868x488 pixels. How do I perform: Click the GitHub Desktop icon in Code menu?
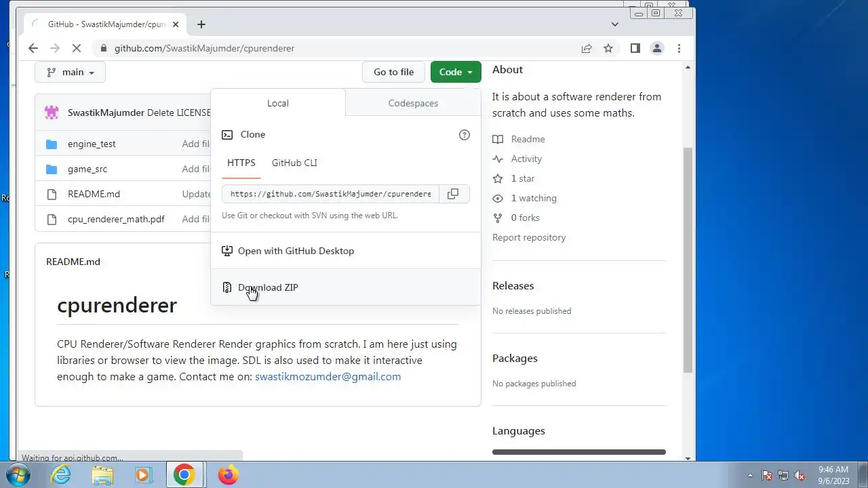227,251
